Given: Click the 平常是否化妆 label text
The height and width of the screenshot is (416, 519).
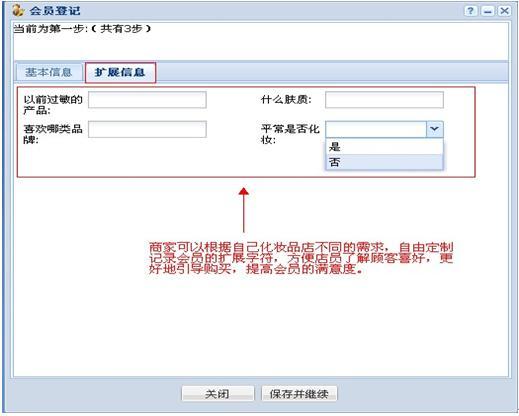Looking at the screenshot, I should pyautogui.click(x=290, y=134).
